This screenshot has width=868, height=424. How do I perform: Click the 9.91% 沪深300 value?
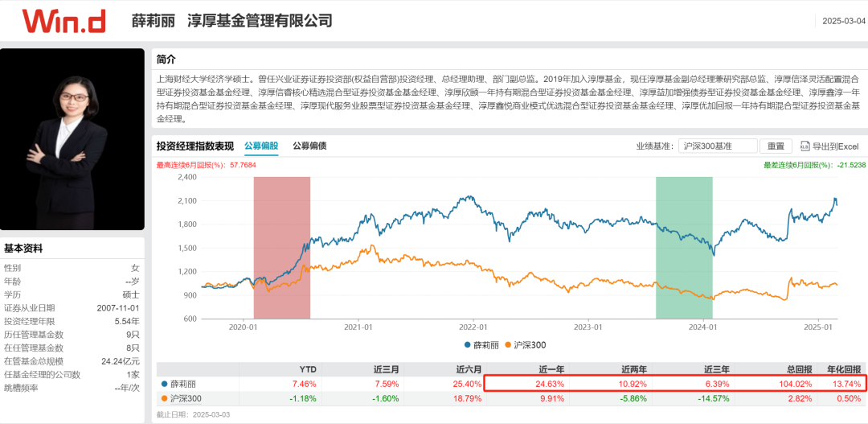pyautogui.click(x=552, y=398)
